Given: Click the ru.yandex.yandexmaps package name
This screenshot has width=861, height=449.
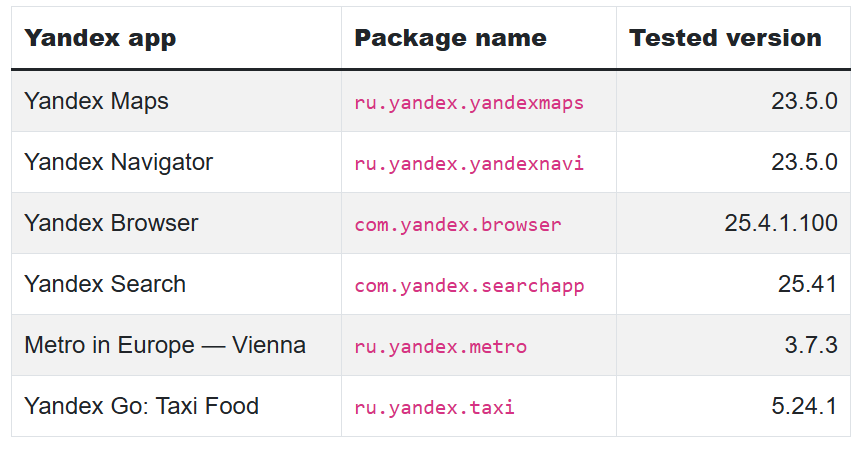Looking at the screenshot, I should (469, 103).
